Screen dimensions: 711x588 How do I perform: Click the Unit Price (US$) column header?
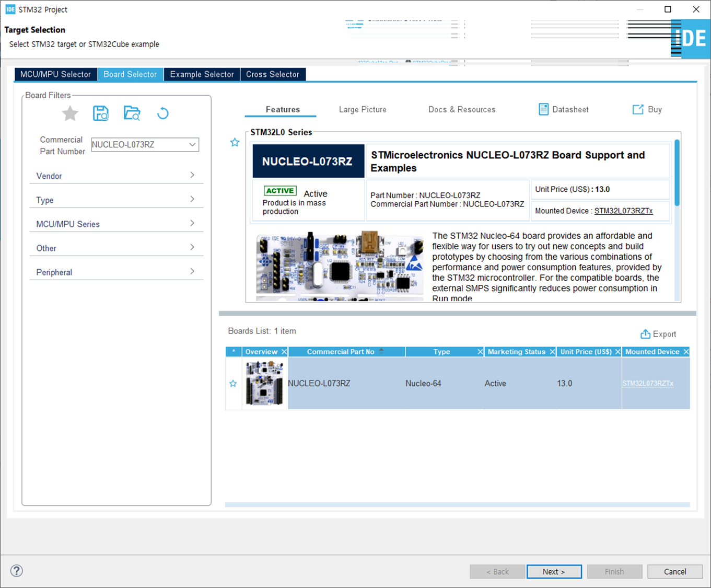pos(586,352)
